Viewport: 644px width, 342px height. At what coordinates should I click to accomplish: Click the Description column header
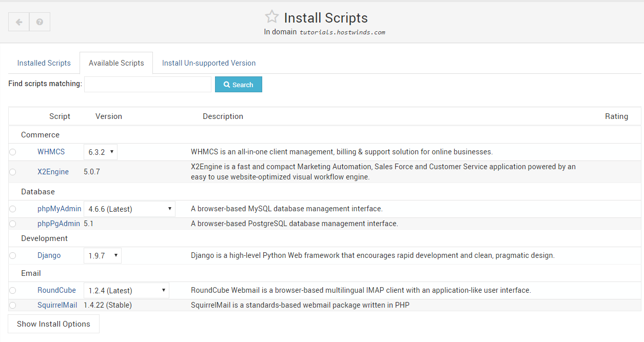click(223, 116)
